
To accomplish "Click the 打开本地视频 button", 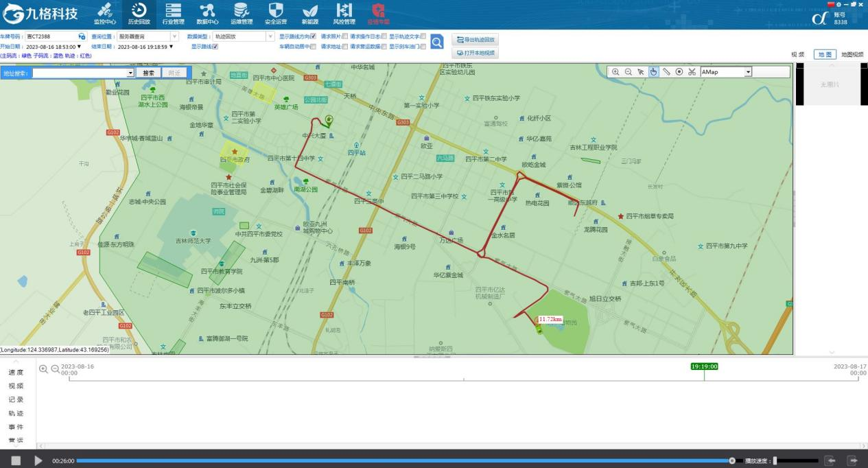I will coord(475,53).
